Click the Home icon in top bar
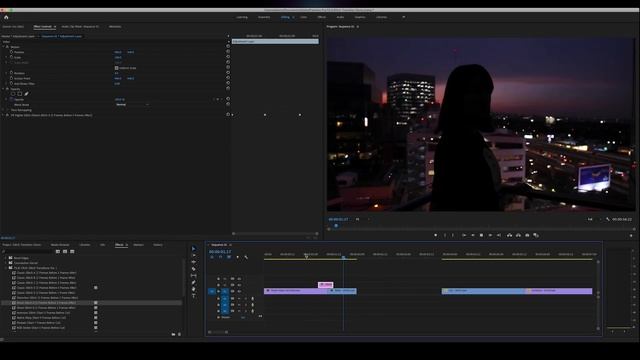640x360 pixels. point(6,17)
